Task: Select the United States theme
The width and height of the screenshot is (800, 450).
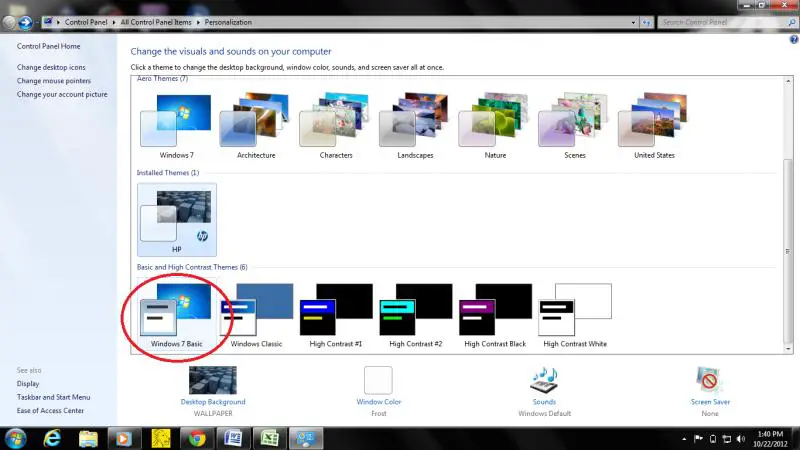Action: (x=654, y=126)
